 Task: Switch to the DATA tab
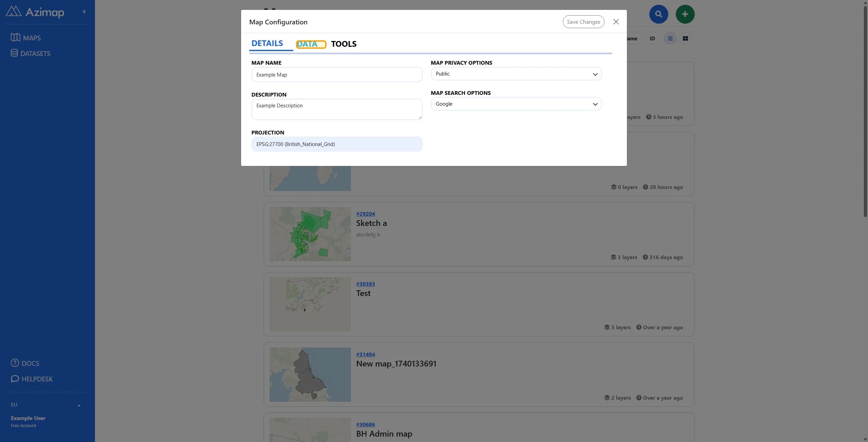coord(311,44)
